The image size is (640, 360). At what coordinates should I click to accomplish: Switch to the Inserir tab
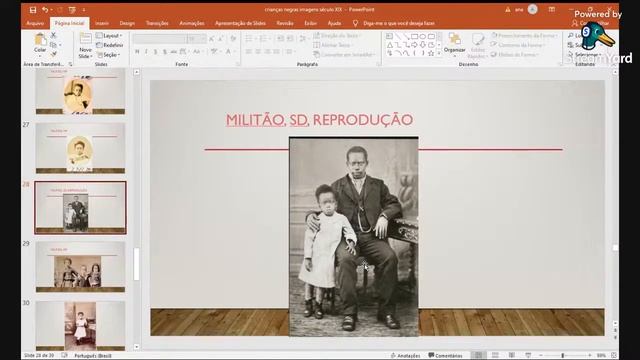102,23
